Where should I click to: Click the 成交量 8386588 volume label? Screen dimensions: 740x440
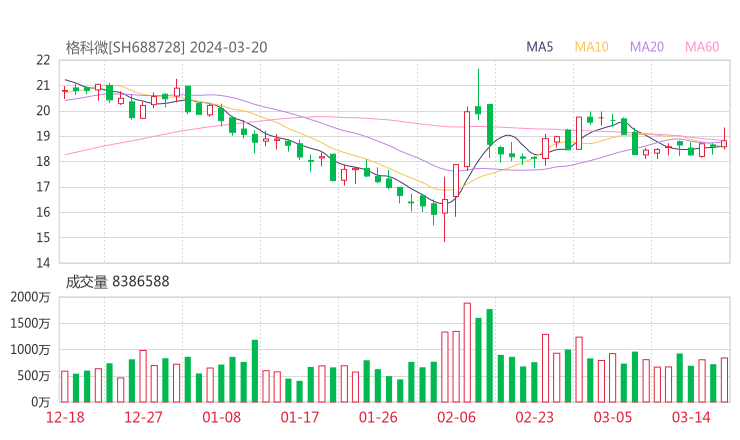click(x=117, y=282)
